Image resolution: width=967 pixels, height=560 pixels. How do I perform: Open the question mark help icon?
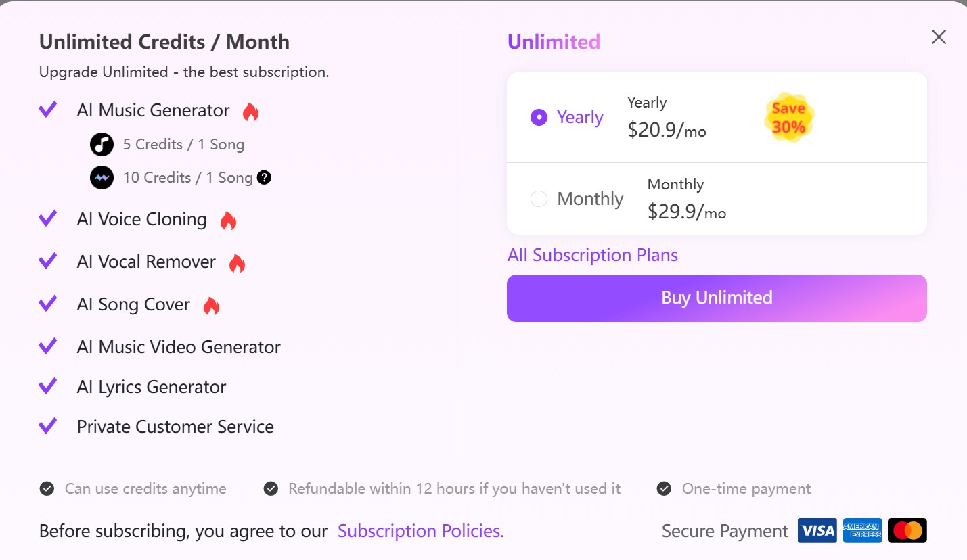tap(265, 178)
